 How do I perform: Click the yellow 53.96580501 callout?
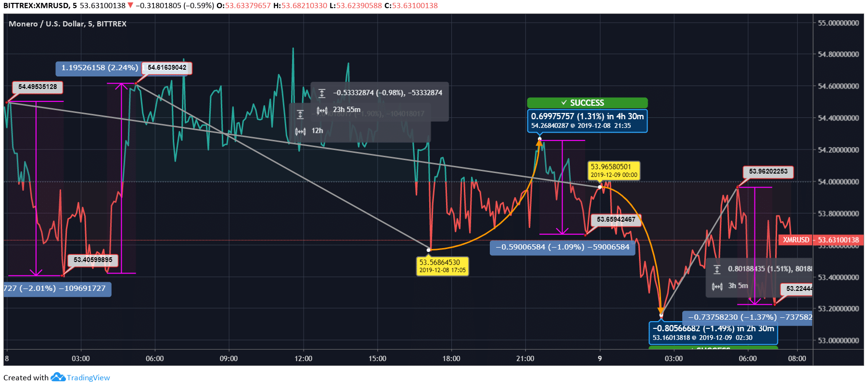pyautogui.click(x=614, y=171)
